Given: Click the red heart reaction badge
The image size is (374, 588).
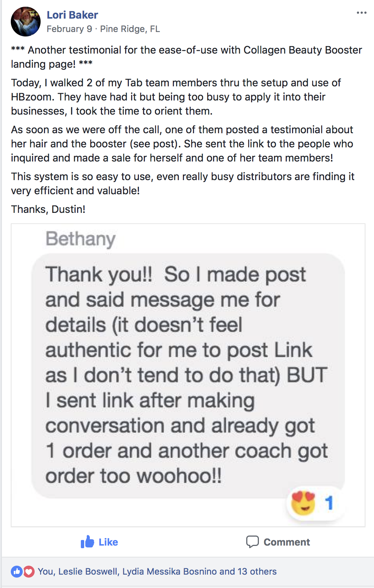Looking at the screenshot, I should click(29, 571).
